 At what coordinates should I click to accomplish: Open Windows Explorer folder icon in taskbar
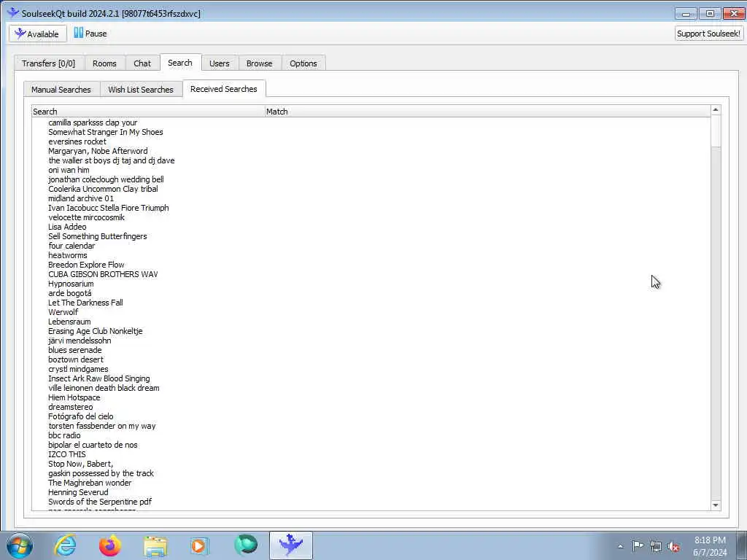[155, 546]
